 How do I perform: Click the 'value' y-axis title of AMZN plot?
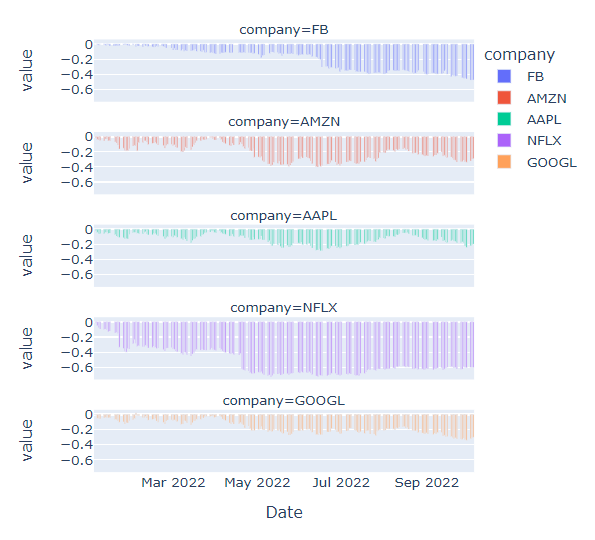pos(27,163)
